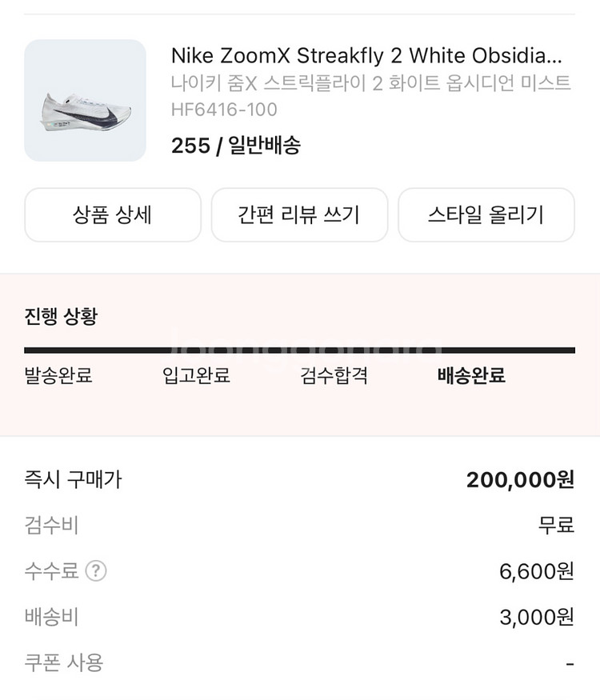Click the 검수합격 progress step
The image size is (600, 700).
[x=334, y=376]
